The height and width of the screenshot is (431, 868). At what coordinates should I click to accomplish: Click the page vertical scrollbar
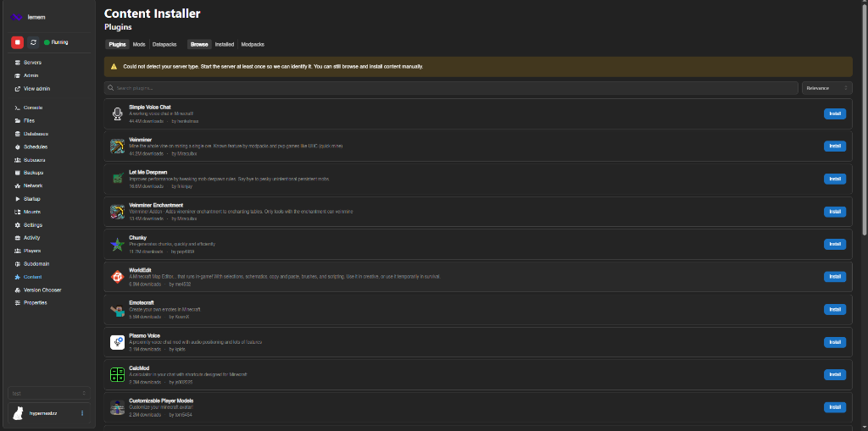click(865, 122)
